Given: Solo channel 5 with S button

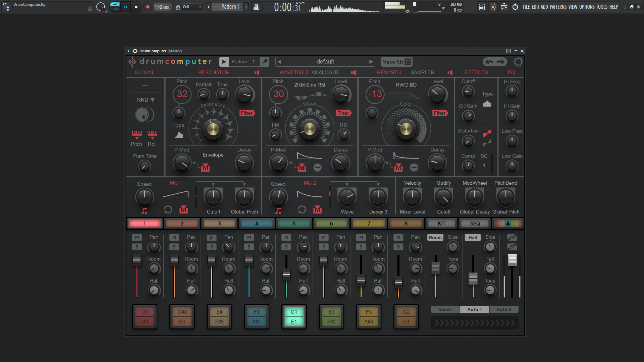Looking at the screenshot, I should (x=286, y=247).
